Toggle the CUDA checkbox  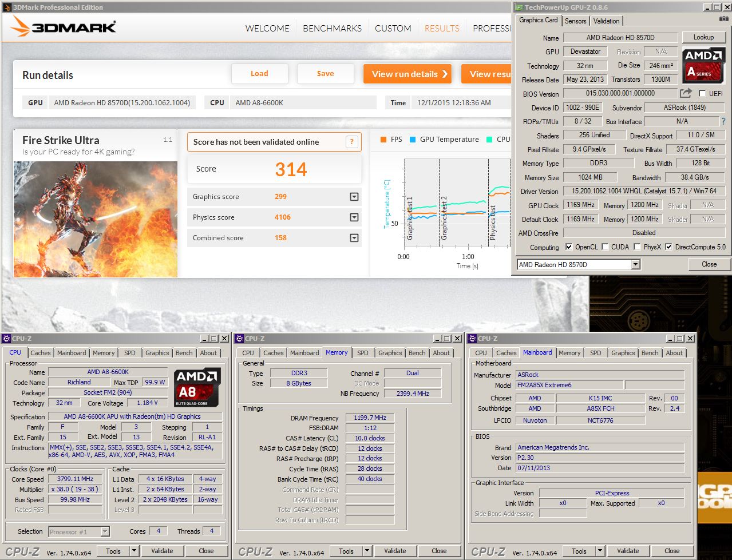(605, 247)
